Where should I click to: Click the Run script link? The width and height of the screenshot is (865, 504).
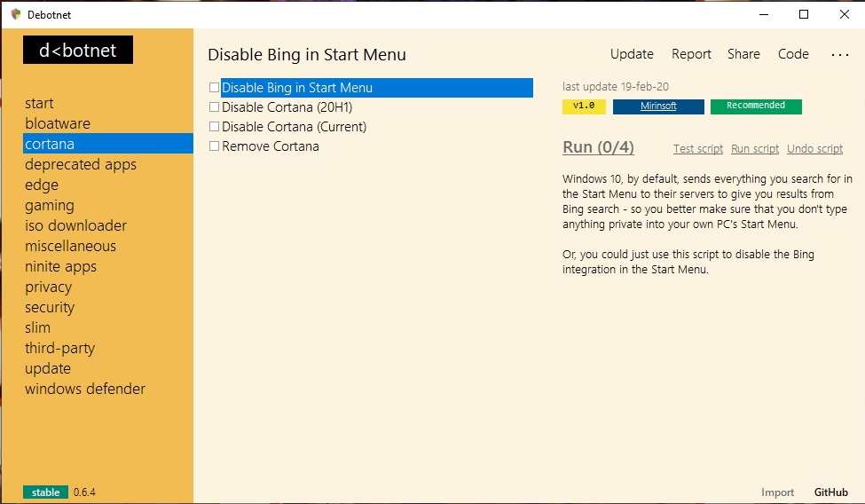click(755, 148)
